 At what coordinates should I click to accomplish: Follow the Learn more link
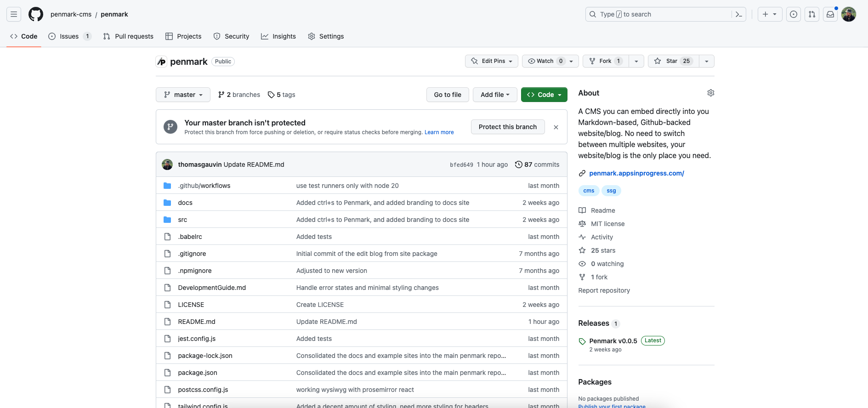[x=439, y=132]
